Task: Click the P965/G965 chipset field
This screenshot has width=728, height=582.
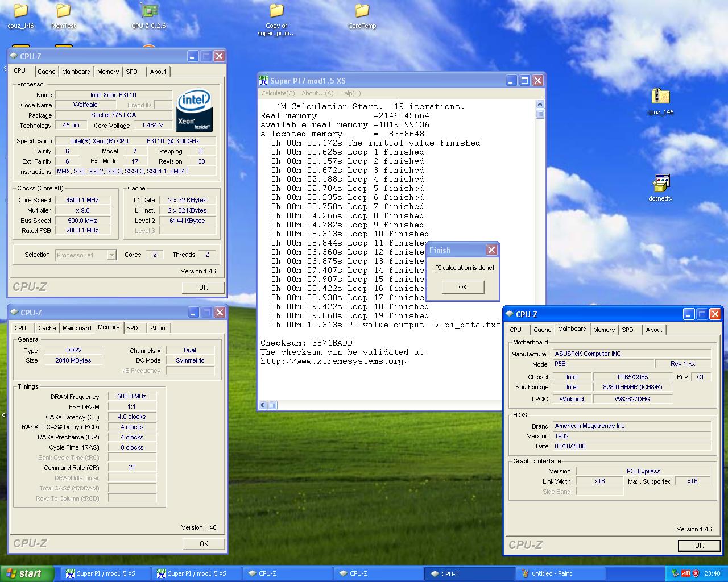Action: click(633, 377)
